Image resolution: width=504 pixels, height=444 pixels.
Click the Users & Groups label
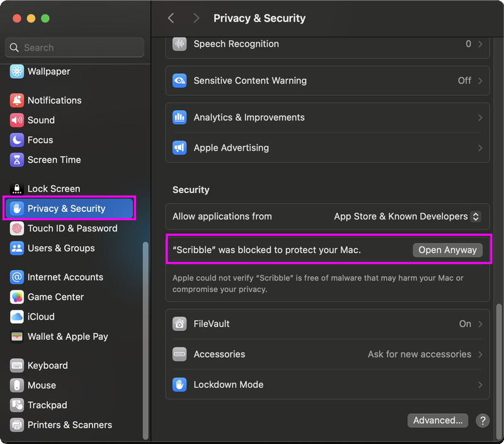click(x=61, y=248)
